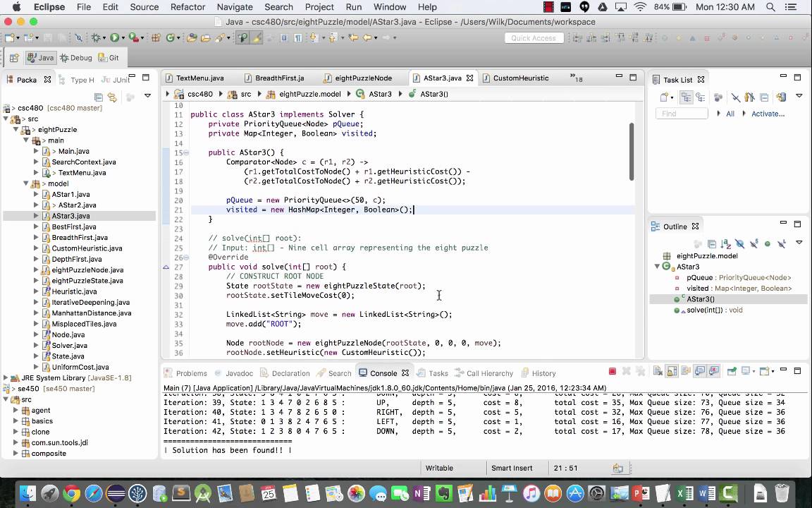Click the Find field in Task List

click(681, 114)
